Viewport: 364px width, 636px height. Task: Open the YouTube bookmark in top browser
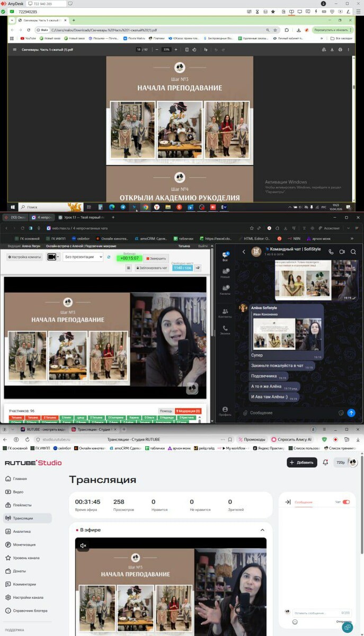[28, 38]
